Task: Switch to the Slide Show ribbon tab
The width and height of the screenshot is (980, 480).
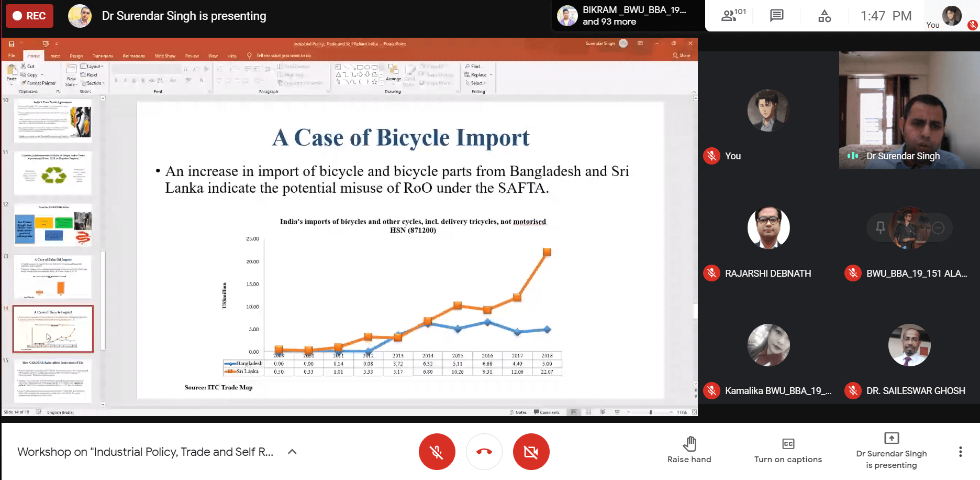Action: (165, 56)
